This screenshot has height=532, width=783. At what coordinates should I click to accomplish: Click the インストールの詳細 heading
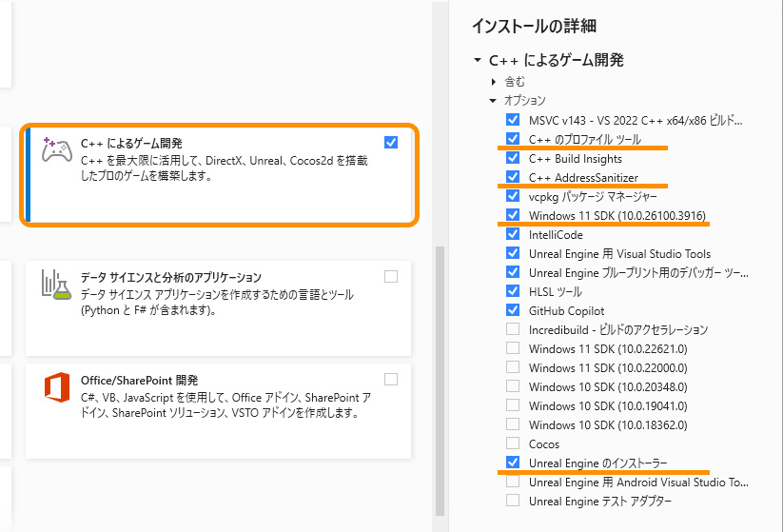click(x=535, y=26)
